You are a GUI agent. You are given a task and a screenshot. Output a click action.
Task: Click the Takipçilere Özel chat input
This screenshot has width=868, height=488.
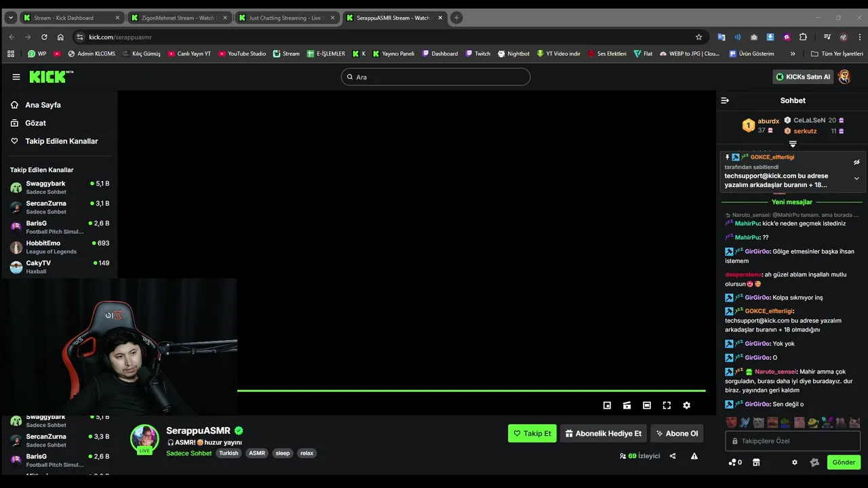tap(793, 441)
